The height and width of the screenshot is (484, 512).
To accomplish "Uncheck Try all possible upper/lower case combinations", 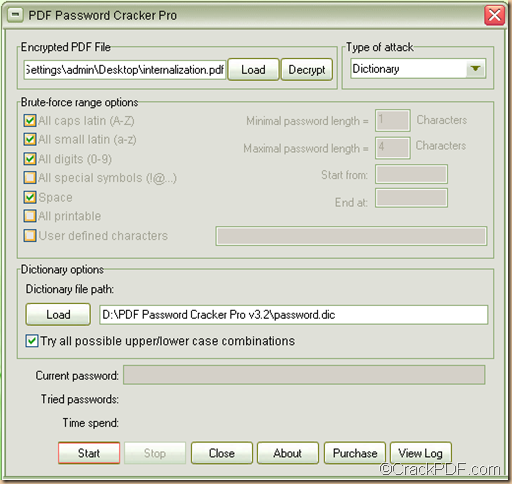I will pos(32,341).
